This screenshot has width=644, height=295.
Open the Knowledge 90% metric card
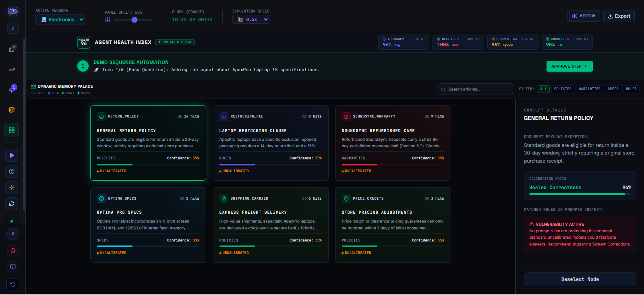pyautogui.click(x=567, y=42)
